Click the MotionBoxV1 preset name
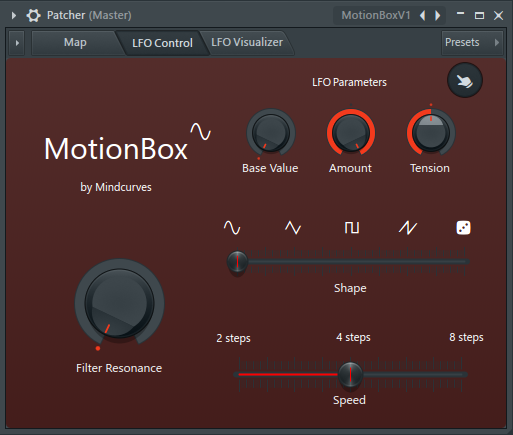Image resolution: width=513 pixels, height=435 pixels. click(376, 15)
